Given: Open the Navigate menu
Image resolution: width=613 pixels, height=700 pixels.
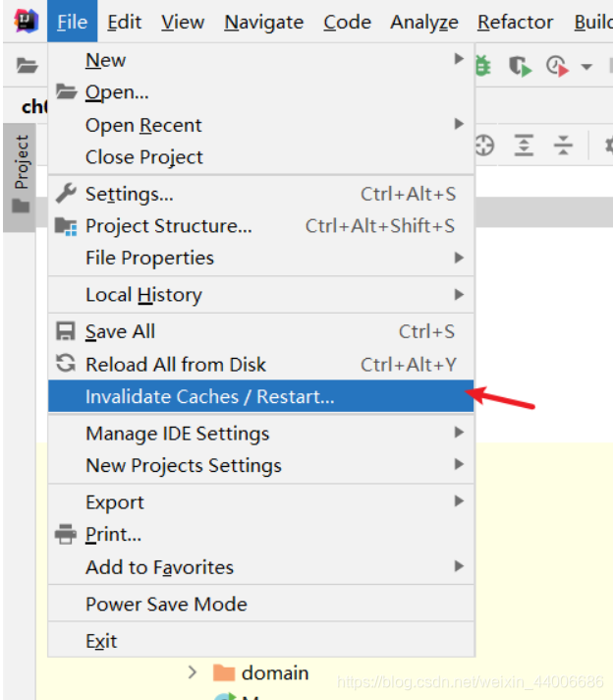Looking at the screenshot, I should click(x=263, y=22).
